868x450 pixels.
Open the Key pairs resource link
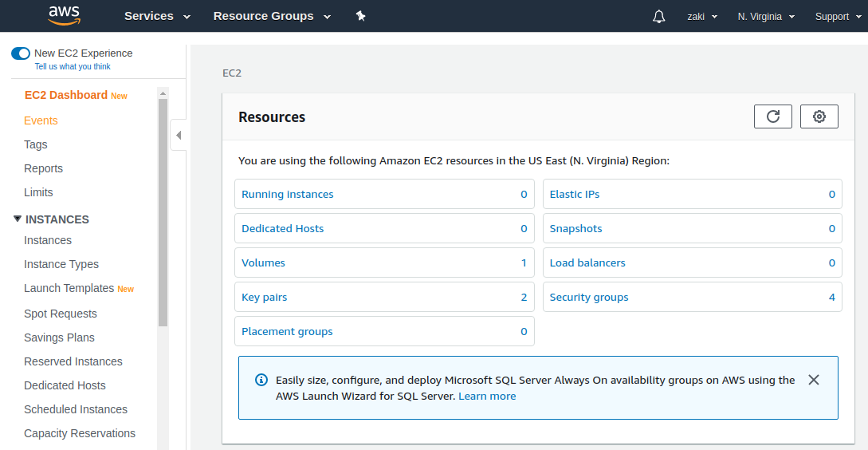pos(264,298)
